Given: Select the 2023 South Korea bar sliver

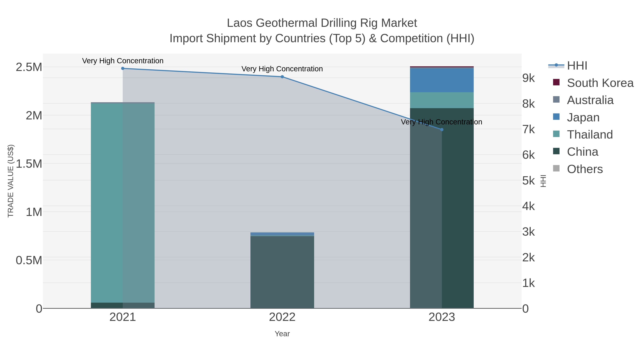Looking at the screenshot, I should [x=442, y=67].
